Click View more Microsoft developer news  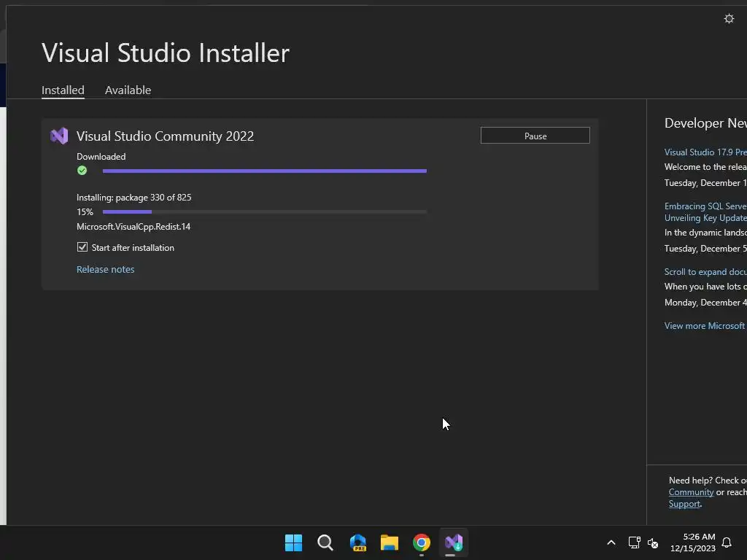(705, 326)
